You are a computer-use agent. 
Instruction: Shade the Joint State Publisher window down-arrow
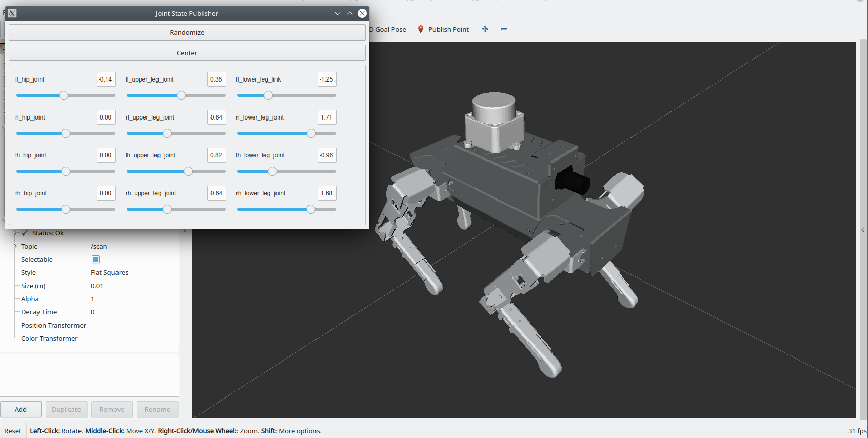(x=338, y=13)
